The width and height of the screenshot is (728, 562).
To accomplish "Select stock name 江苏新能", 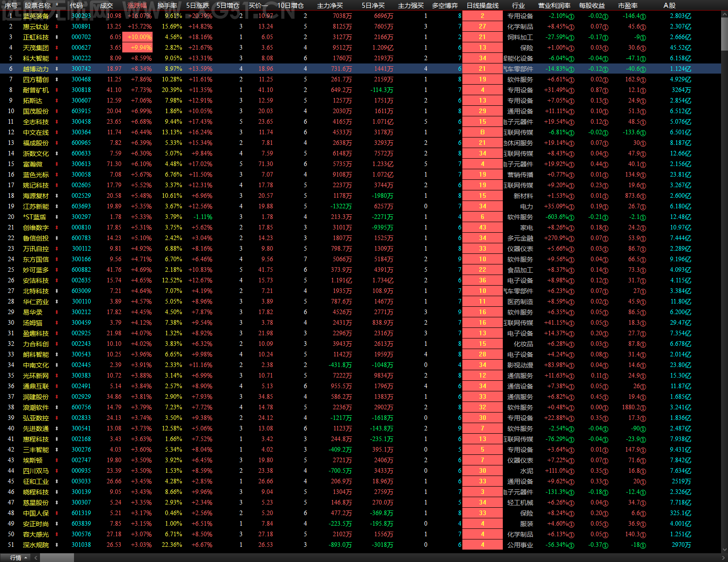I will click(x=36, y=206).
